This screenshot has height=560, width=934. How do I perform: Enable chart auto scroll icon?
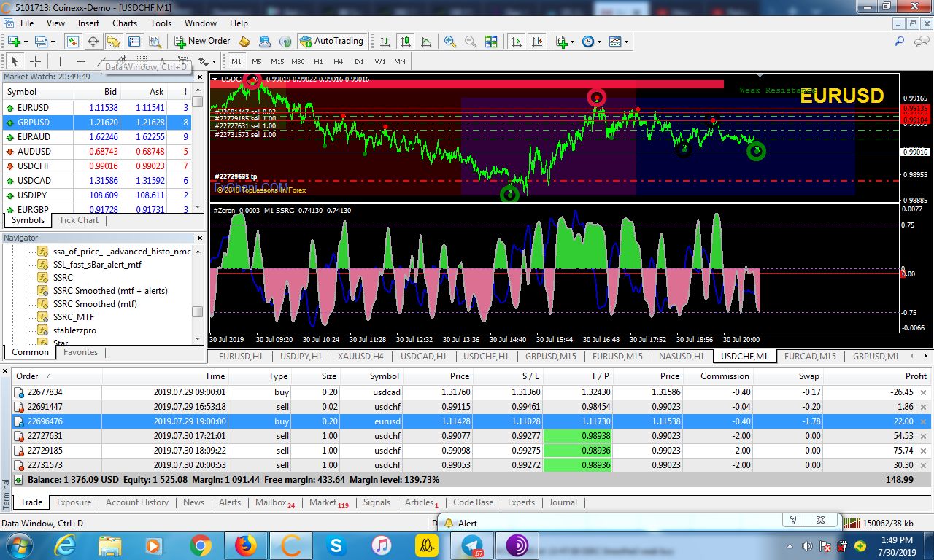coord(517,42)
